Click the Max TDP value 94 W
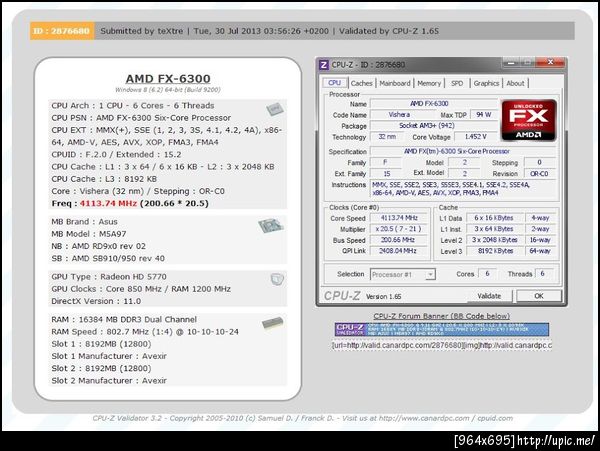Viewport: 600px width, 451px height. pyautogui.click(x=484, y=114)
